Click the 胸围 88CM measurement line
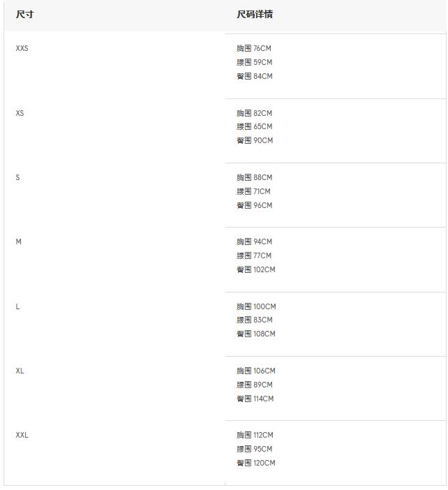The width and height of the screenshot is (448, 490). coord(255,177)
